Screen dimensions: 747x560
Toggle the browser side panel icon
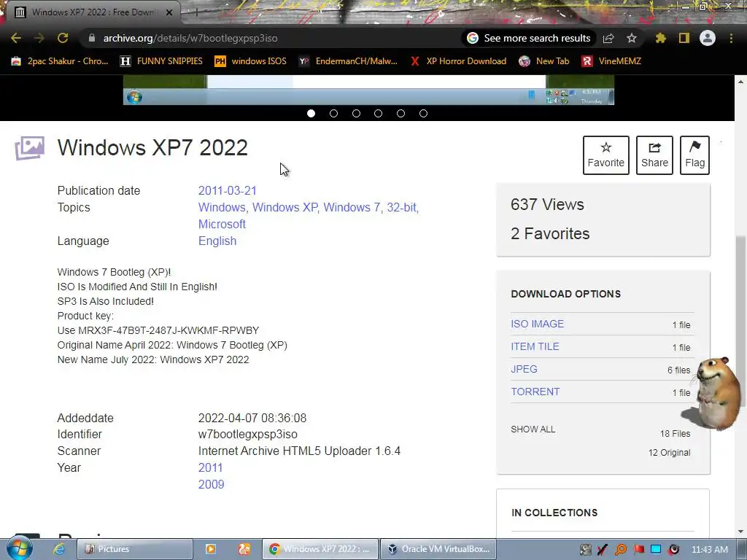[x=684, y=38]
